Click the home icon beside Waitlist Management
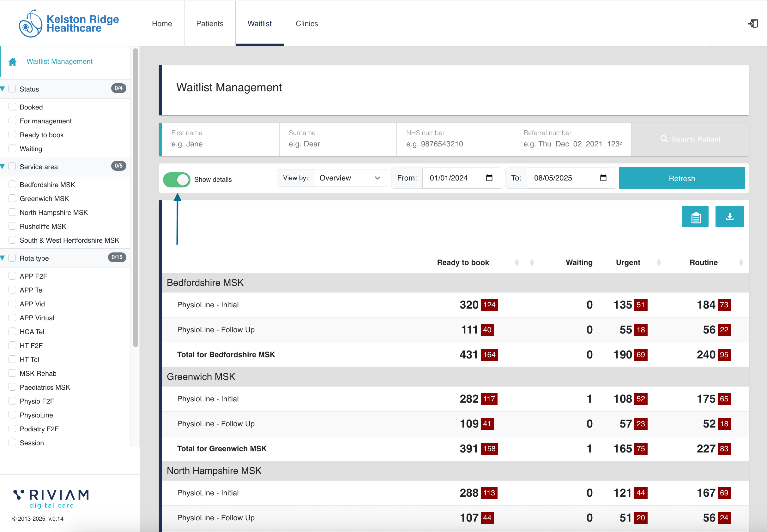Viewport: 767px width, 532px height. coord(13,62)
